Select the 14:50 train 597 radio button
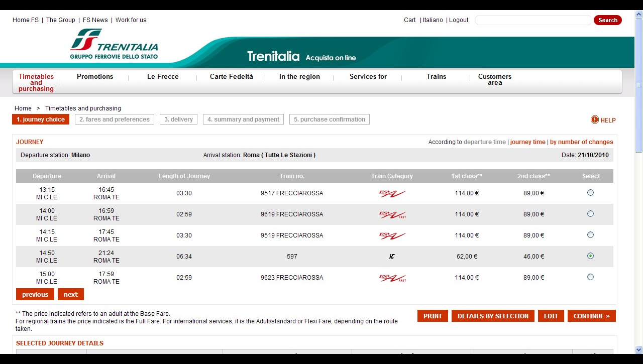 click(590, 256)
